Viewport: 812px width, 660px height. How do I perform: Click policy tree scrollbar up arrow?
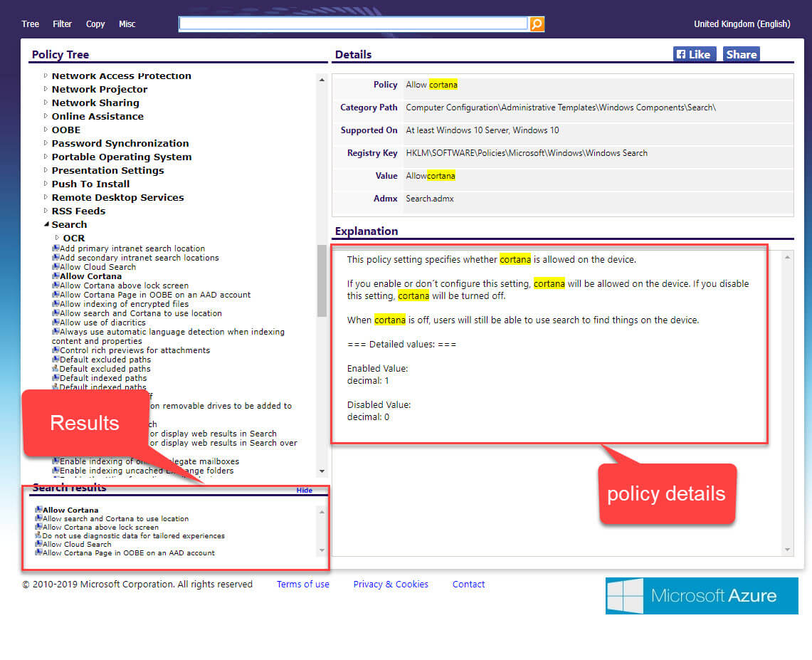[x=322, y=80]
